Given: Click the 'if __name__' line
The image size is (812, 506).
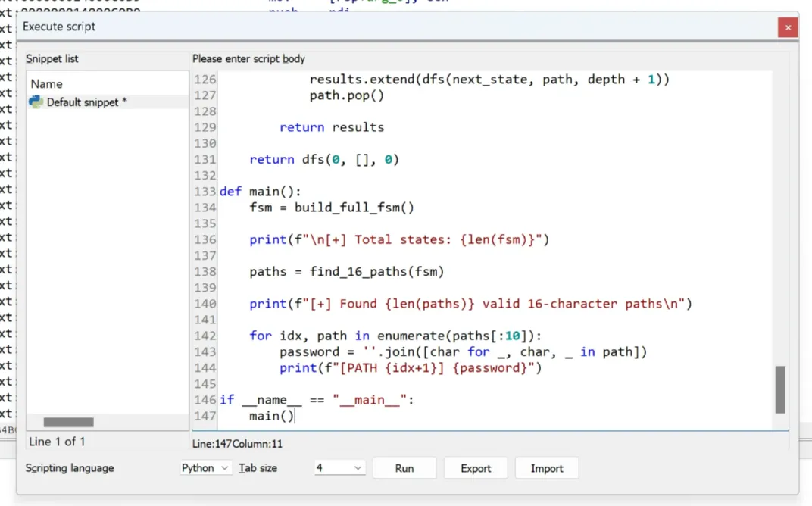Looking at the screenshot, I should (x=317, y=400).
